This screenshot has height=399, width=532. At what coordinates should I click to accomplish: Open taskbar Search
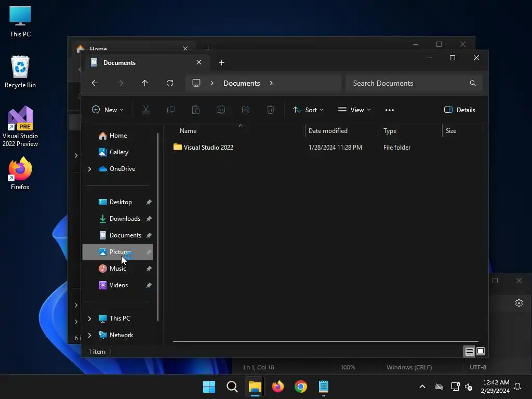pyautogui.click(x=232, y=387)
